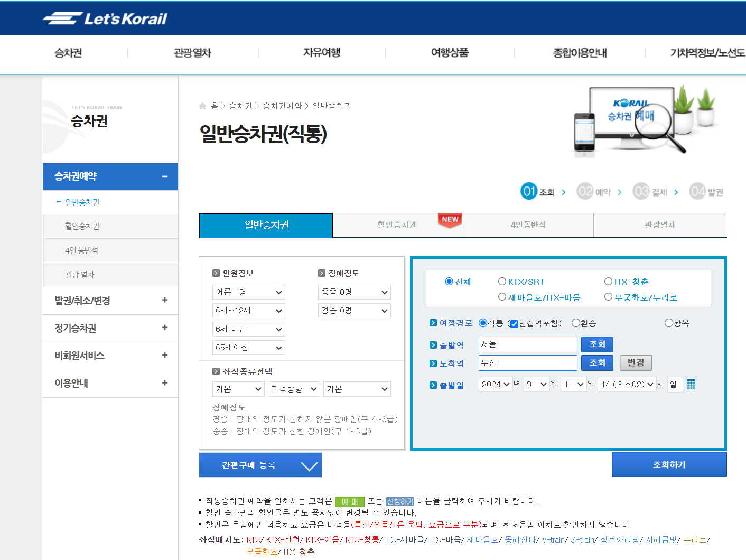Click 변경 to swap departure and arrival

point(636,363)
